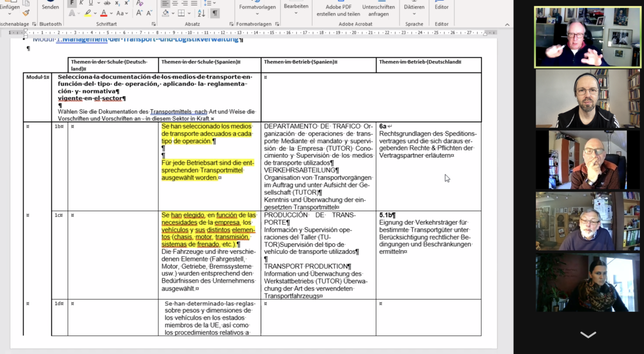The image size is (644, 354).
Task: Select video of man with hand on chin
Action: 588,160
